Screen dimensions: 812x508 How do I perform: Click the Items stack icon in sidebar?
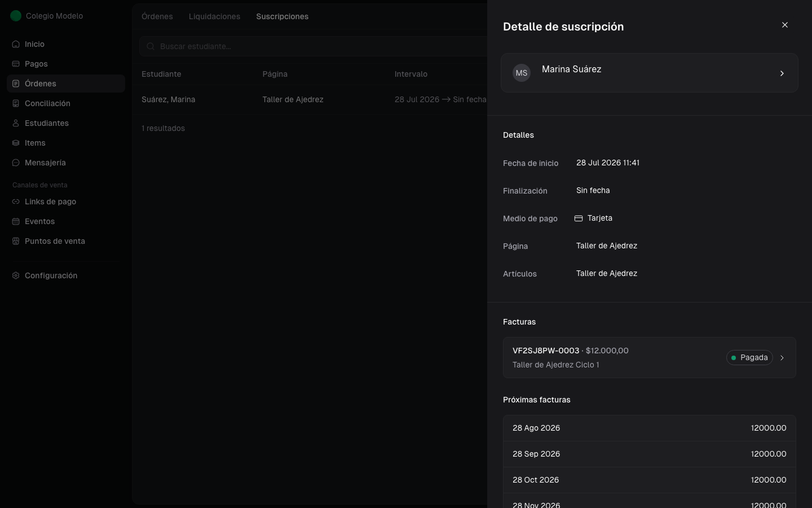16,143
